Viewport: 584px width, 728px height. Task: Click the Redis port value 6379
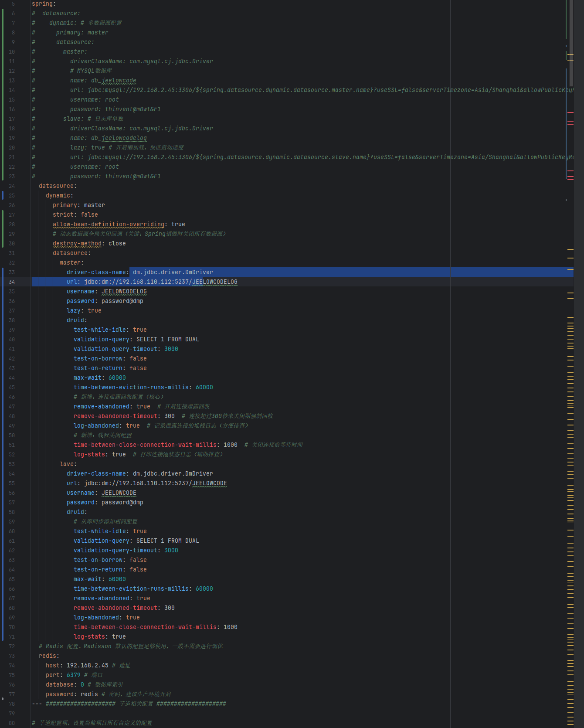pos(73,675)
